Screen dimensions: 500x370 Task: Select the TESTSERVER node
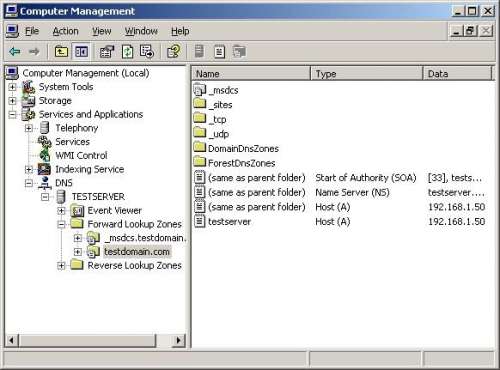[98, 197]
